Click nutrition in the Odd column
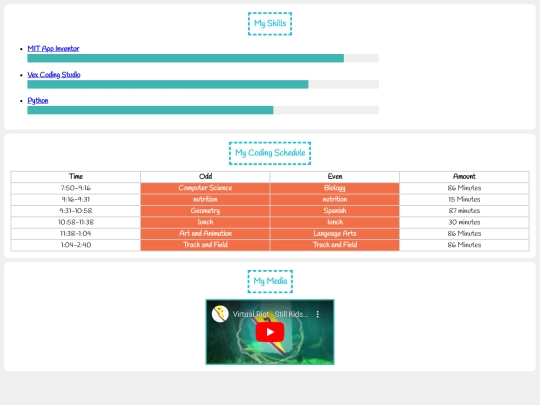 [205, 199]
